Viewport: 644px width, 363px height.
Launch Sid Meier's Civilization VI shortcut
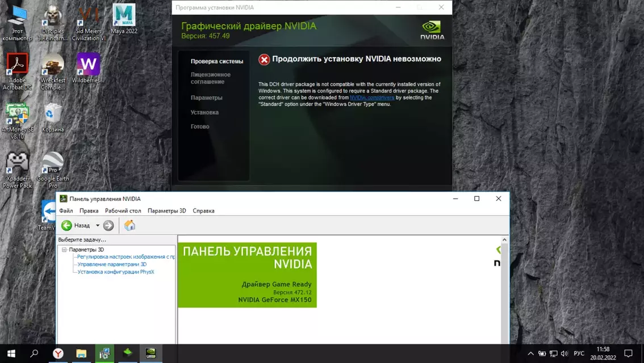(88, 23)
